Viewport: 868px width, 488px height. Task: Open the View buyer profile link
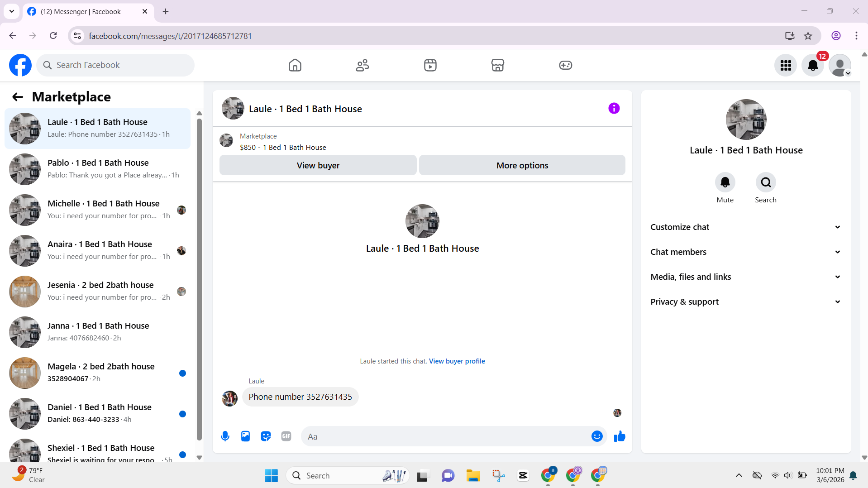(x=457, y=361)
